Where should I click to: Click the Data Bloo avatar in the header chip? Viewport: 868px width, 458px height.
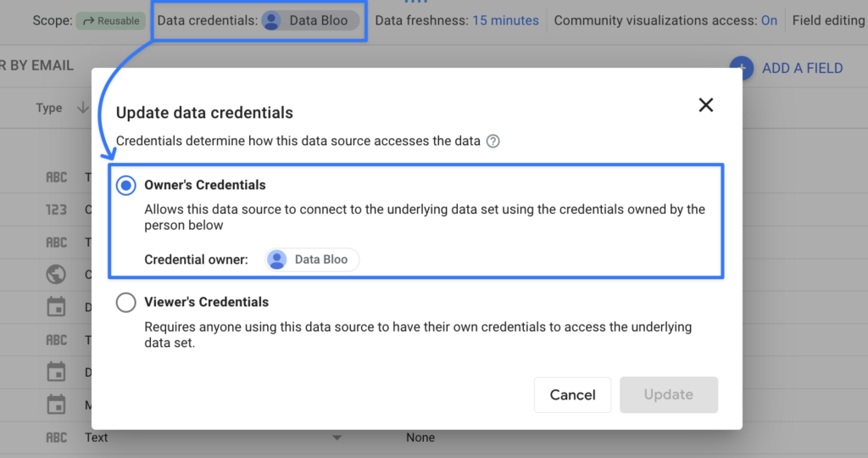pos(271,20)
